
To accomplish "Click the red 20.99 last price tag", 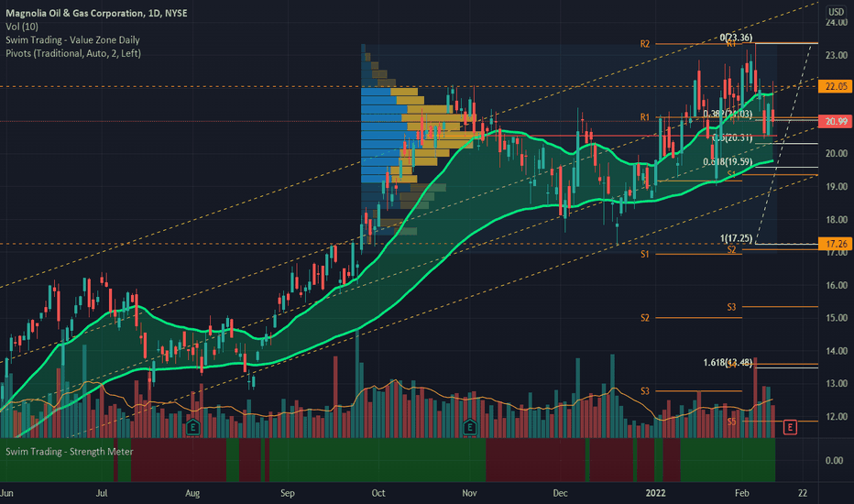I will (836, 121).
